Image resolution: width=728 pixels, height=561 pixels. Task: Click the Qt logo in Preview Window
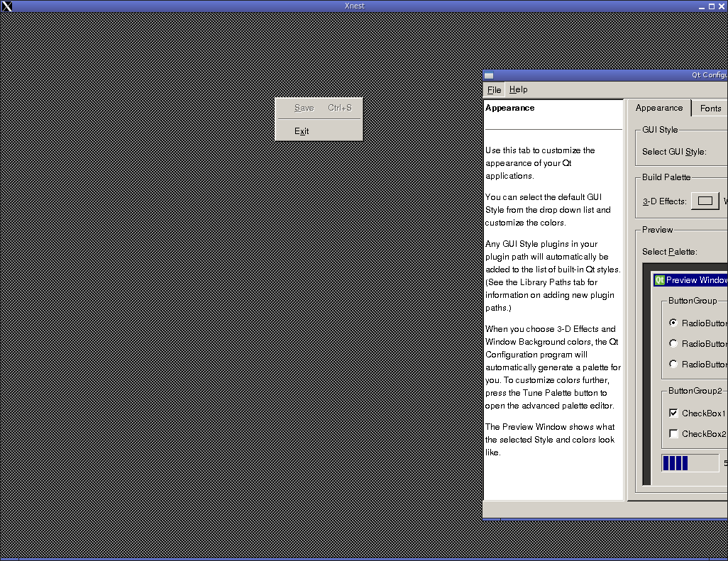click(x=659, y=280)
